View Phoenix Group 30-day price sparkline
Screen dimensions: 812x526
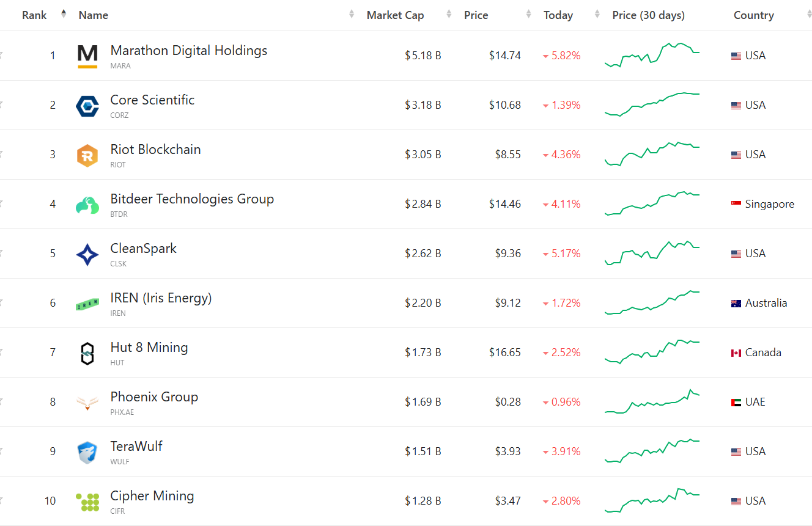(x=652, y=402)
